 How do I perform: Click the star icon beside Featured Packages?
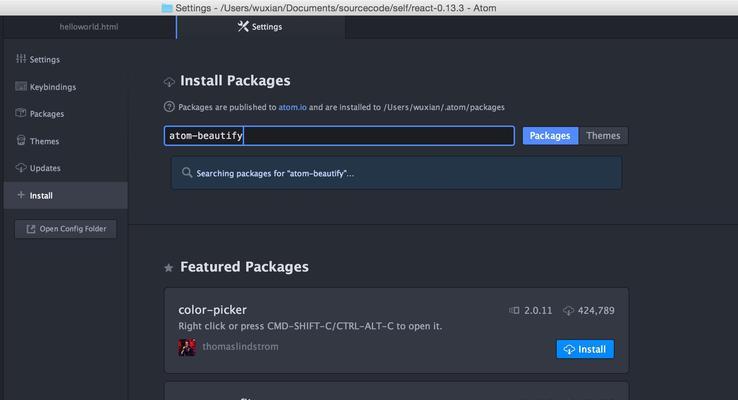coord(168,268)
